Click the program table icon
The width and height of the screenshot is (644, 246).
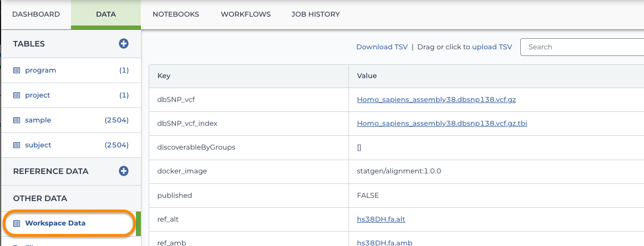(17, 70)
